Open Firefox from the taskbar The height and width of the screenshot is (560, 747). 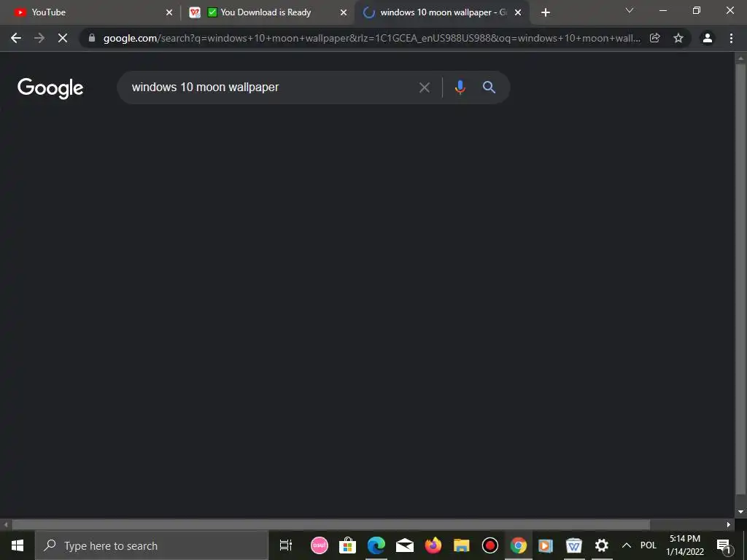tap(433, 545)
